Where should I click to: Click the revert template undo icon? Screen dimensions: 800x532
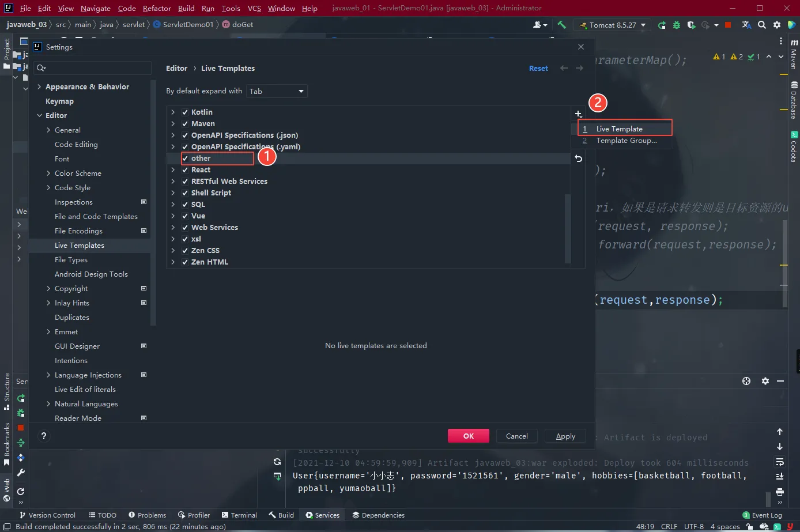[x=579, y=159]
